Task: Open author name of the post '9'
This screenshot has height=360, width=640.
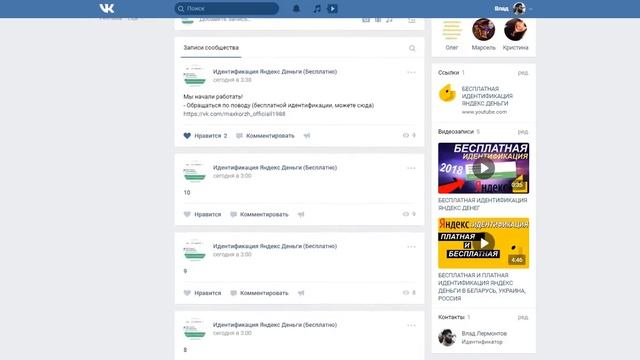Action: [275, 246]
